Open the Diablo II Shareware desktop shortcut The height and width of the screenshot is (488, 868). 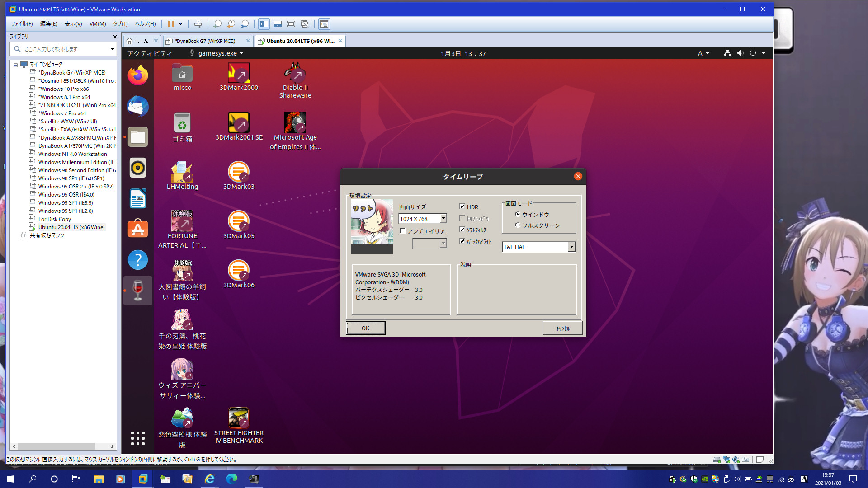point(295,80)
